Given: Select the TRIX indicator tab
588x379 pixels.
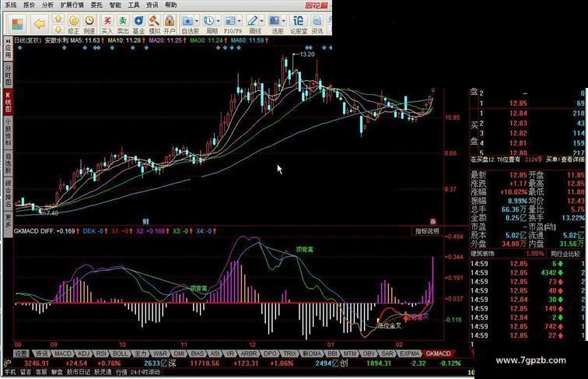Looking at the screenshot, I should [289, 353].
